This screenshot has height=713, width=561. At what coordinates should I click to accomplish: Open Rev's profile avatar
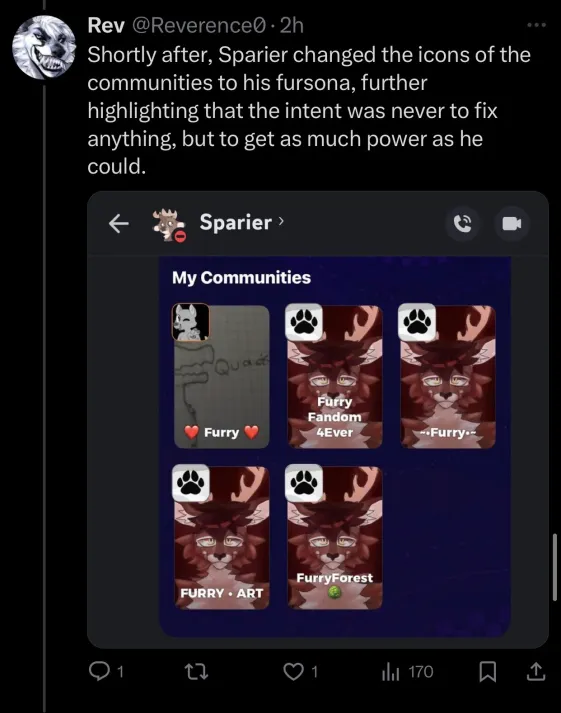coord(44,47)
